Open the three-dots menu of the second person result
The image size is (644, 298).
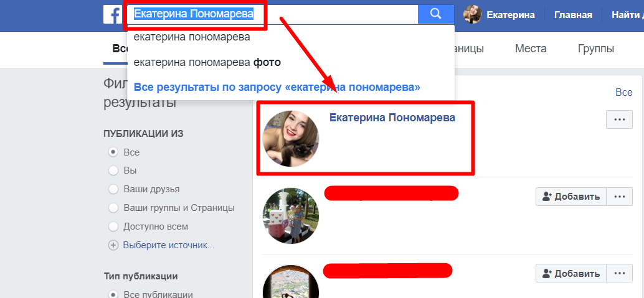click(x=619, y=197)
